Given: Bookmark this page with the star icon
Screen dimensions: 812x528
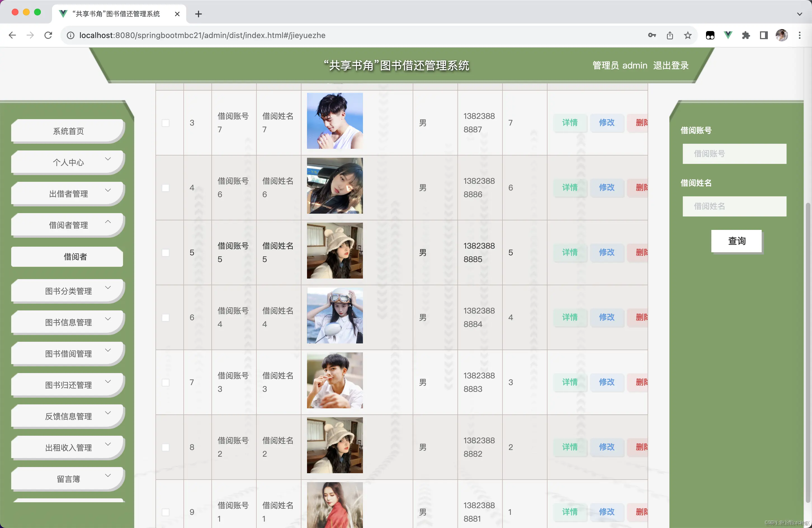Looking at the screenshot, I should 688,35.
